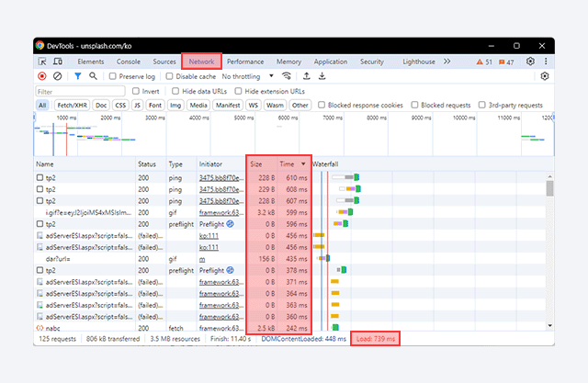Open initiator link of i.gif row

click(x=221, y=212)
